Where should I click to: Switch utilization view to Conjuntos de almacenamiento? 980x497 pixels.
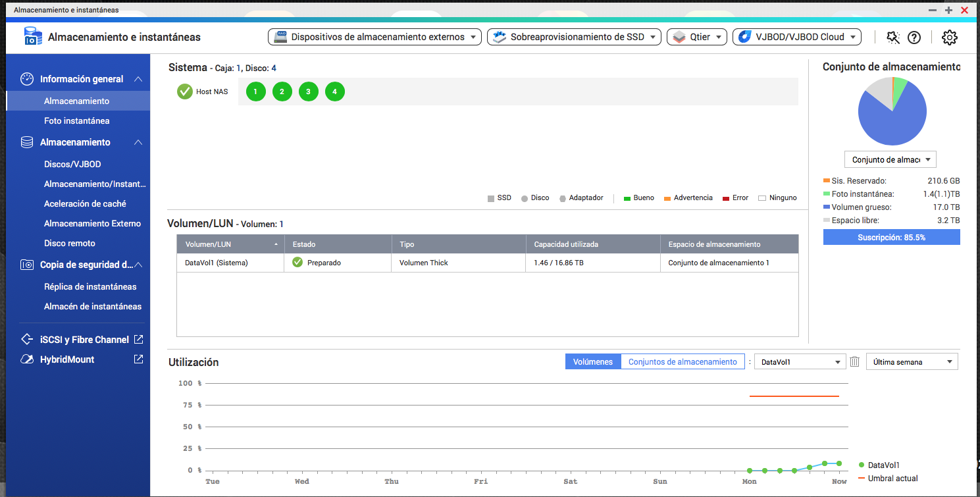point(683,361)
